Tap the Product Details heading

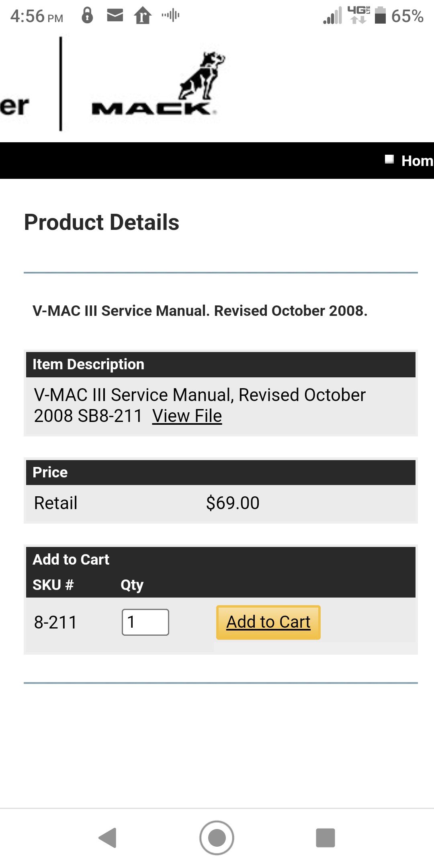pos(102,222)
